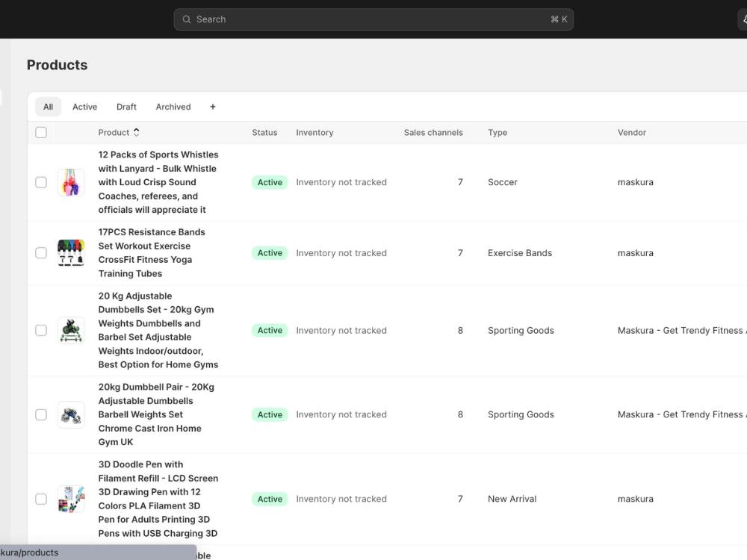Click Active badge on Sports Whistles row
The height and width of the screenshot is (560, 747).
270,182
